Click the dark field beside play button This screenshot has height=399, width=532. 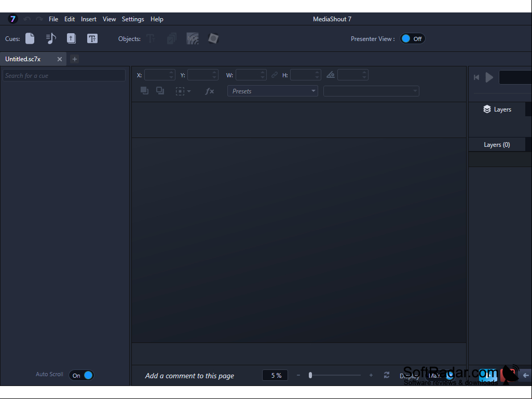click(515, 77)
